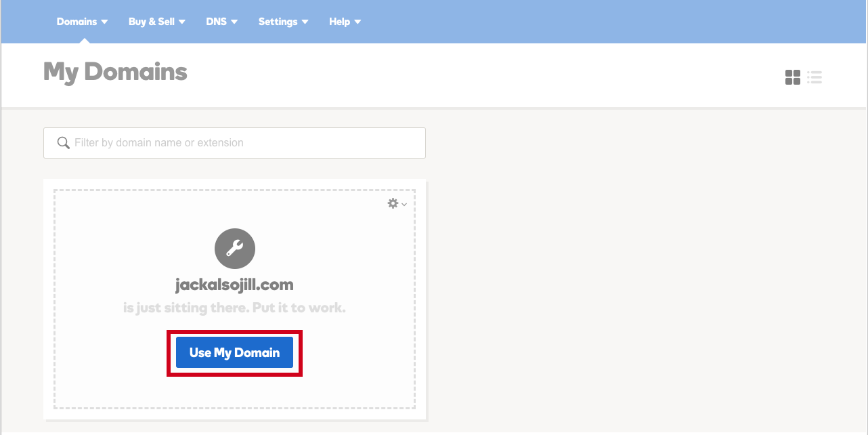Click the wrench icon on the domain card
The image size is (868, 435).
coord(235,249)
